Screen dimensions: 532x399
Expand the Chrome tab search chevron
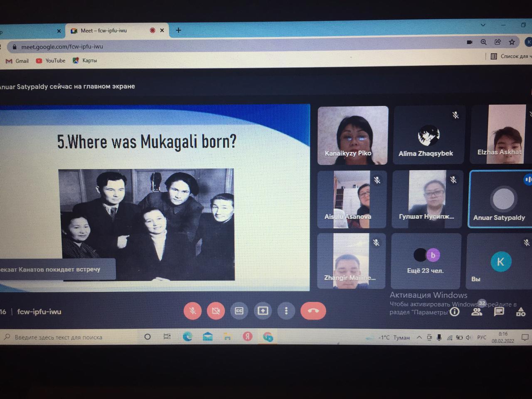pyautogui.click(x=483, y=25)
